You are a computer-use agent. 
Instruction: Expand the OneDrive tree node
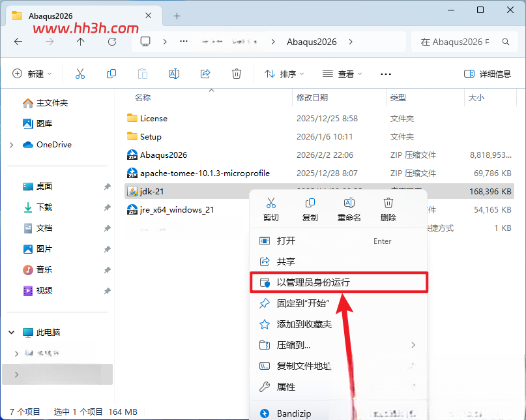pyautogui.click(x=12, y=145)
